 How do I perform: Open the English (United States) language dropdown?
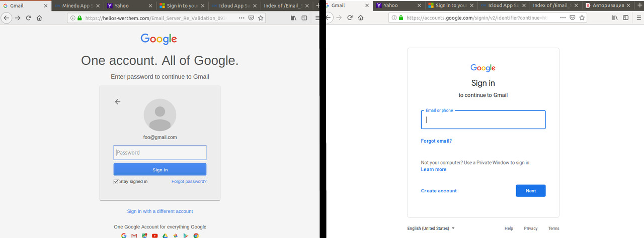431,228
